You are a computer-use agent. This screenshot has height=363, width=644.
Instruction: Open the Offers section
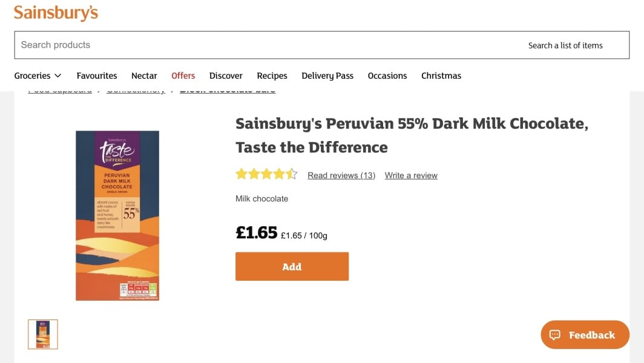coord(183,76)
